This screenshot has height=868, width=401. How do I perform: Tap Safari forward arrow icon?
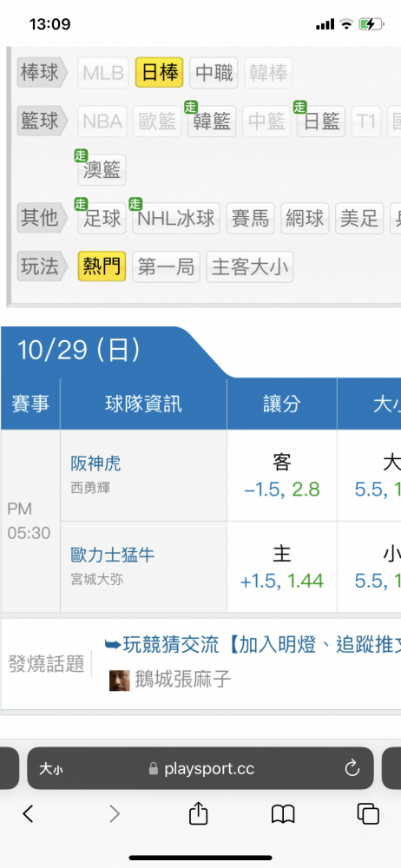[114, 813]
